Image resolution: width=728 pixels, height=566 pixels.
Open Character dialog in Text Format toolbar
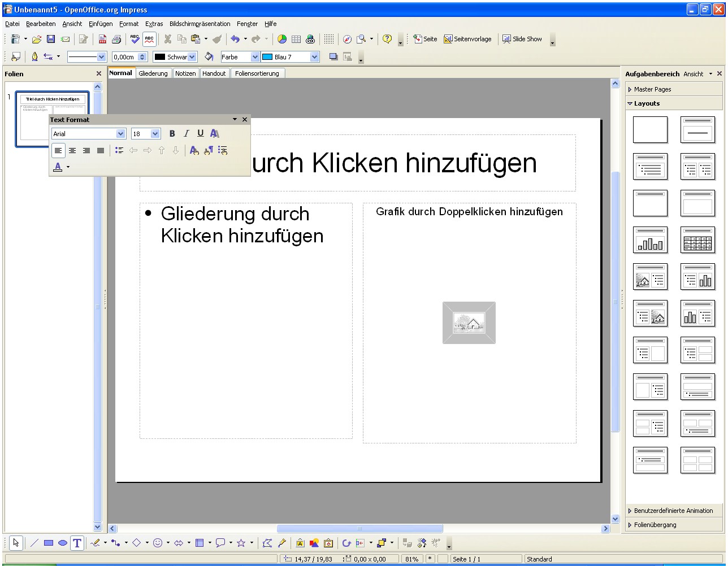194,150
